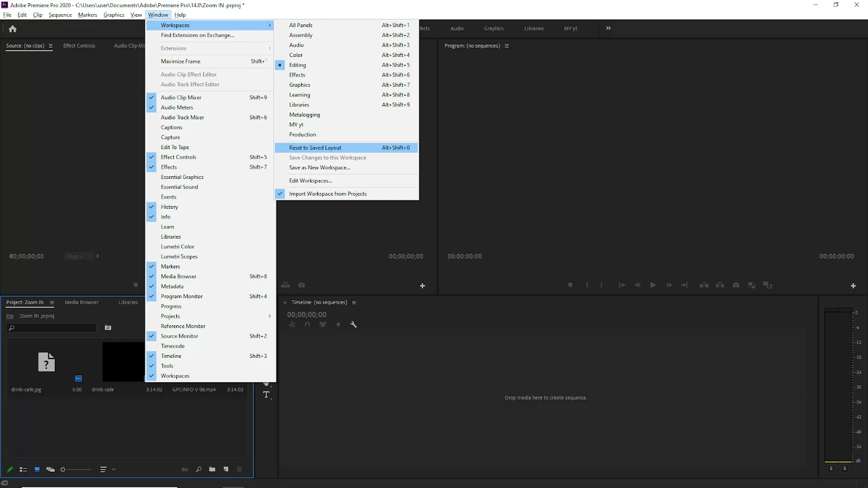The height and width of the screenshot is (488, 868).
Task: Expand the Extensions submenu
Action: click(x=210, y=48)
